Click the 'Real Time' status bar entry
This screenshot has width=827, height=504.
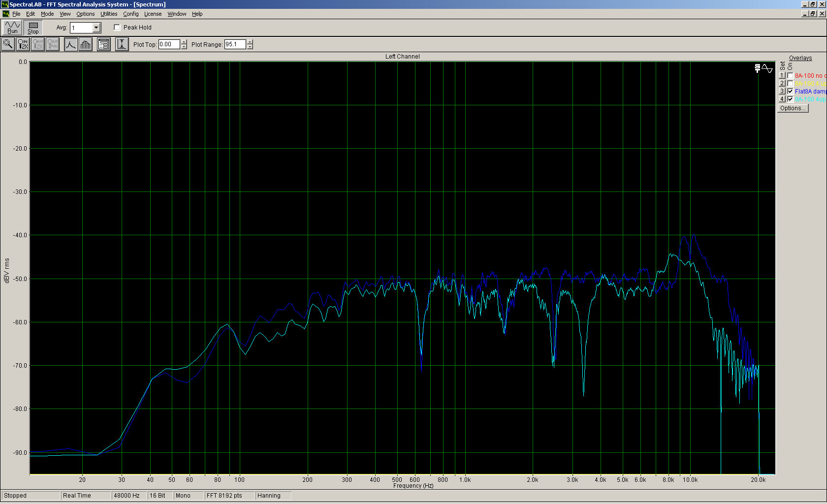[86, 496]
